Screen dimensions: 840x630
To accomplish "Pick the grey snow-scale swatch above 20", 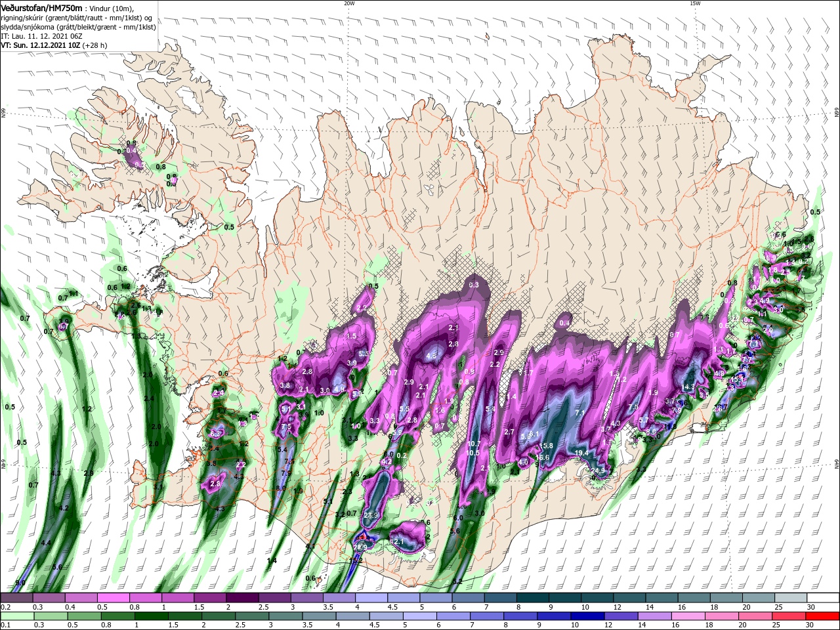I will pyautogui.click(x=758, y=597).
